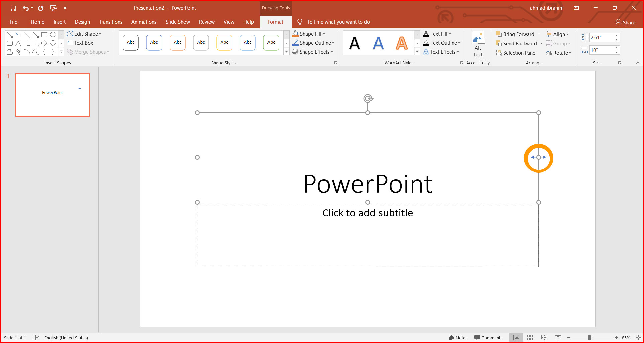Screen dimensions: 644x343
Task: Open the Format Shape dialog launcher
Action: pyautogui.click(x=336, y=63)
